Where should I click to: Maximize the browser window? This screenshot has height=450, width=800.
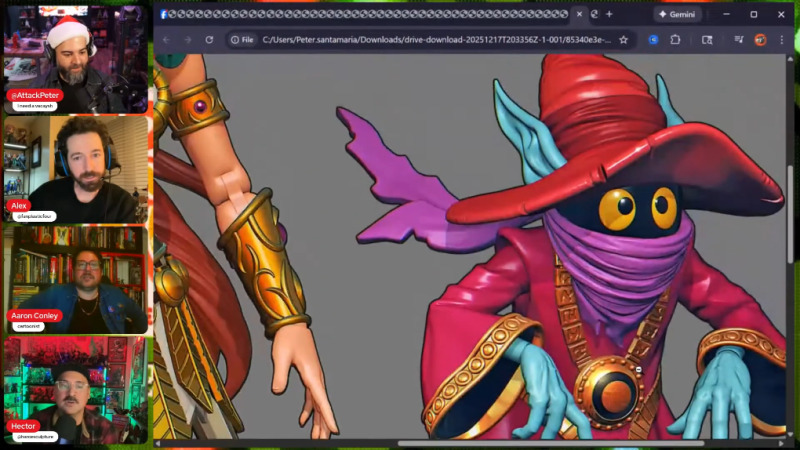pyautogui.click(x=754, y=14)
